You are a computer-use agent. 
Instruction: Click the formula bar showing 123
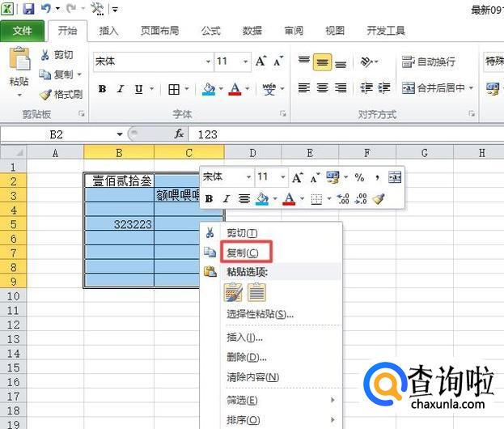[346, 134]
